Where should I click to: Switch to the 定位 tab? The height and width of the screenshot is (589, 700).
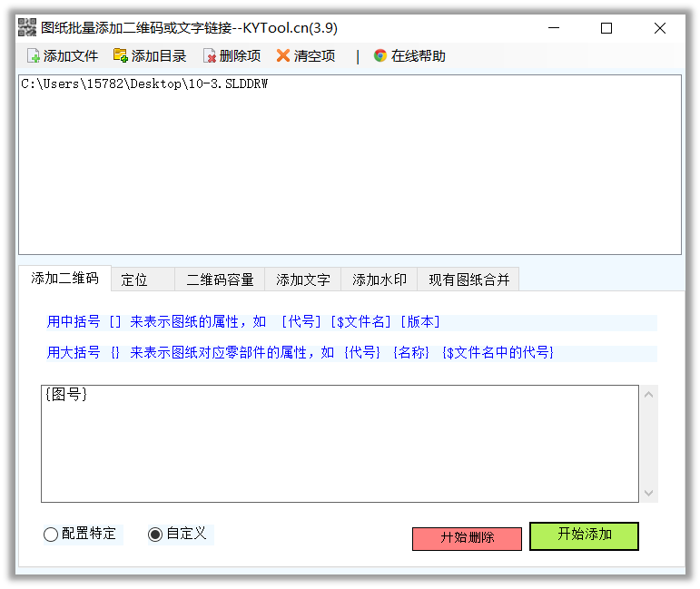pos(143,280)
